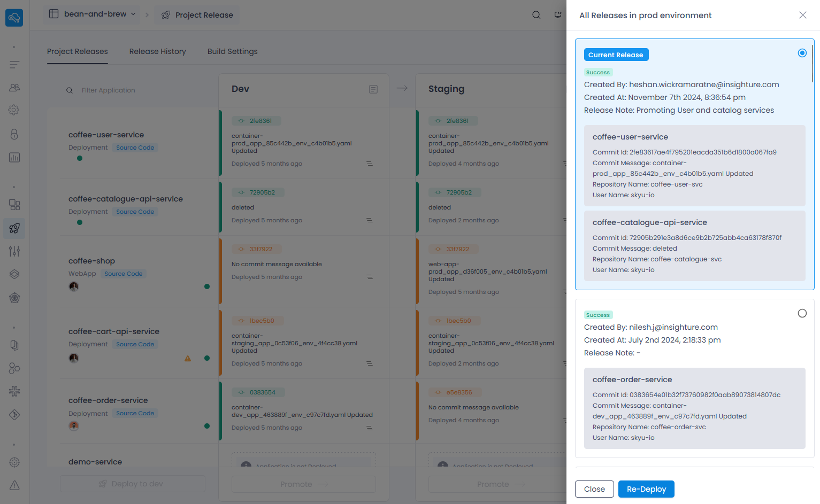Open the stacked layers sidebar icon
Image resolution: width=820 pixels, height=504 pixels.
click(14, 274)
